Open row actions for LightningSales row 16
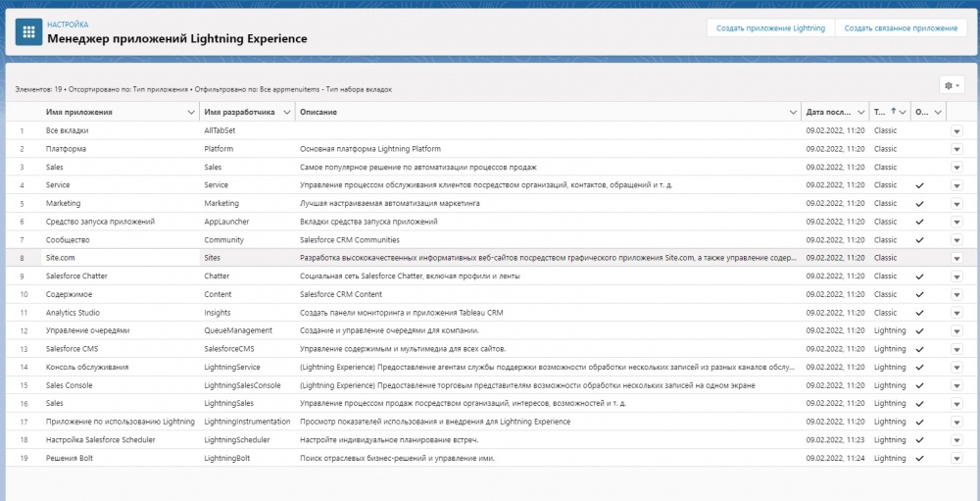 tap(956, 403)
